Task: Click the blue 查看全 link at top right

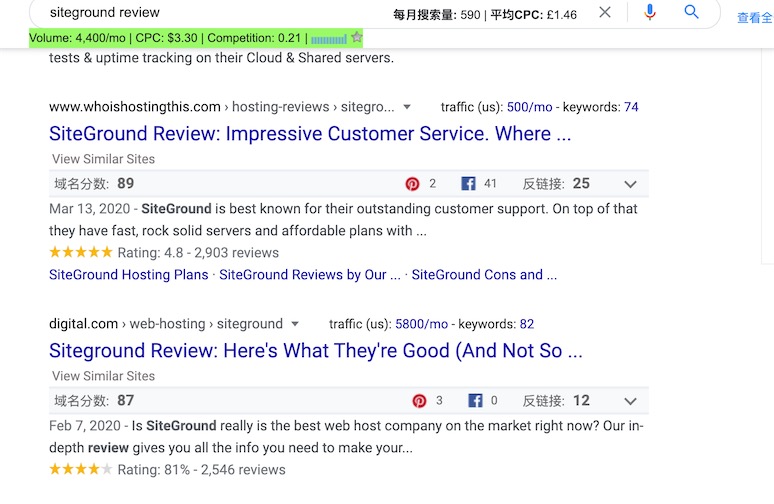Action: (x=755, y=18)
